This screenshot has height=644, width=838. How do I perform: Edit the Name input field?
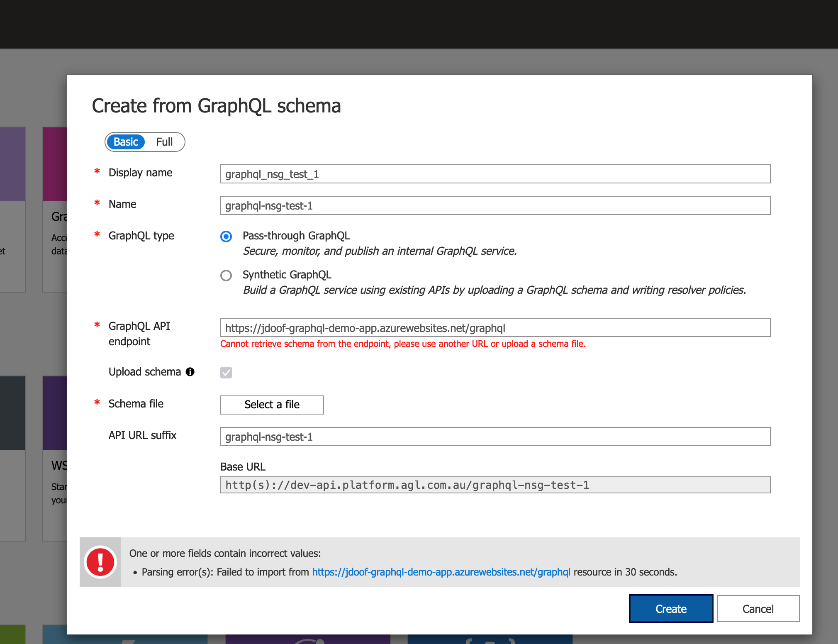pyautogui.click(x=495, y=205)
